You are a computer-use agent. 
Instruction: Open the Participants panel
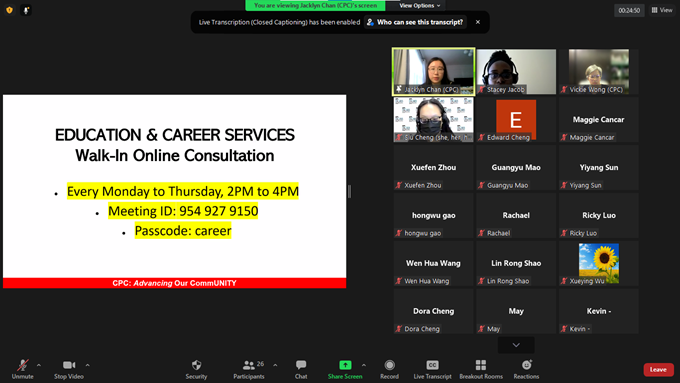pos(248,369)
